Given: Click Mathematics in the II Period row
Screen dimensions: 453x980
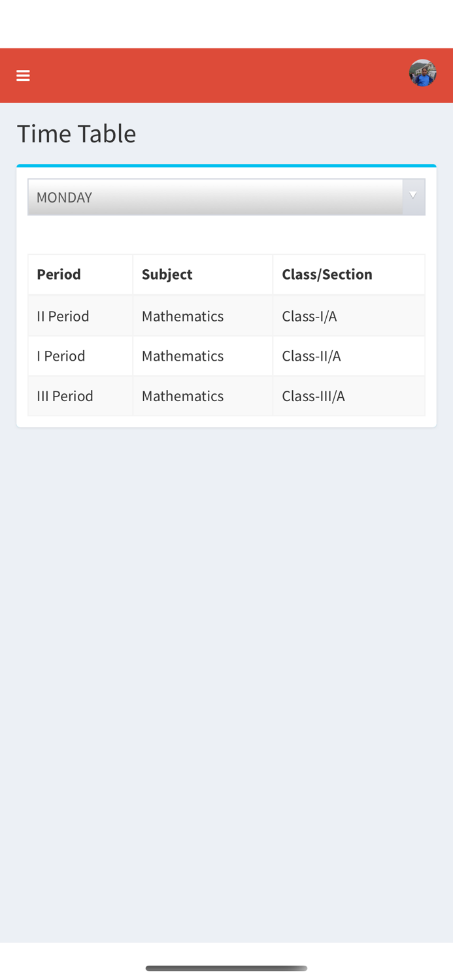Looking at the screenshot, I should tap(182, 316).
